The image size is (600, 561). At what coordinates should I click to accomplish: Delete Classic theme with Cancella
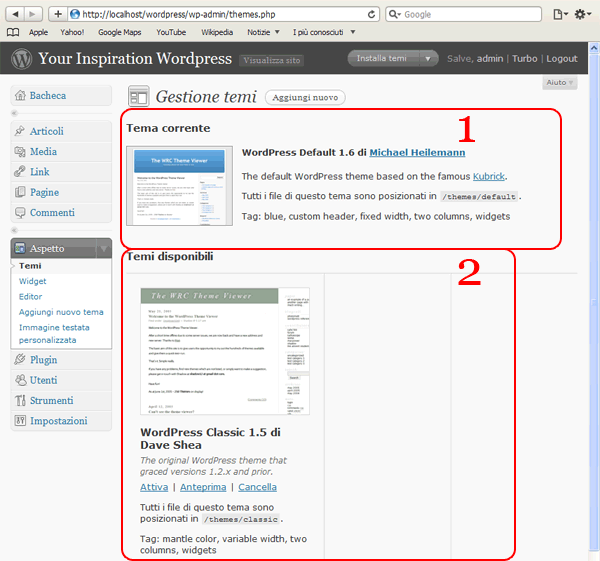click(x=258, y=487)
